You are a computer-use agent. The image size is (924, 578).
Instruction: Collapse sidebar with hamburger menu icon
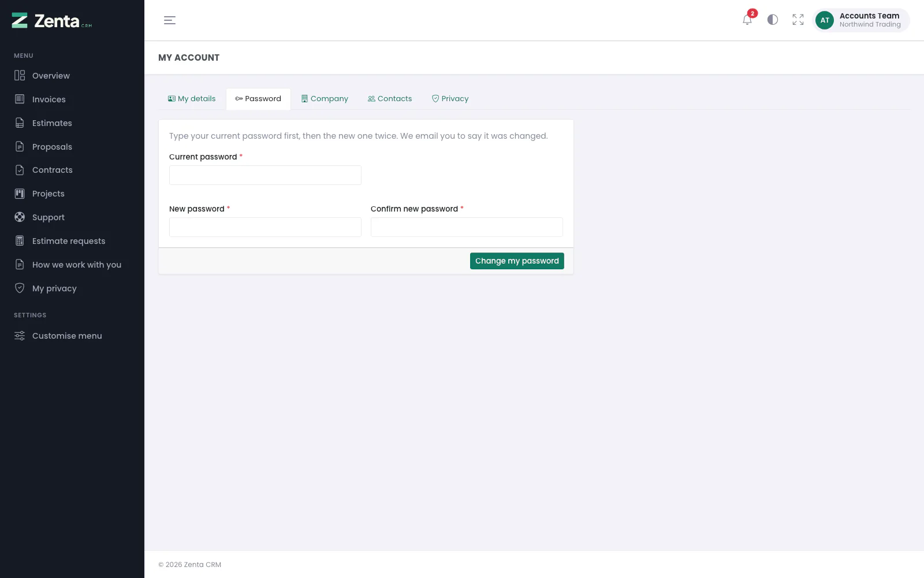tap(170, 20)
